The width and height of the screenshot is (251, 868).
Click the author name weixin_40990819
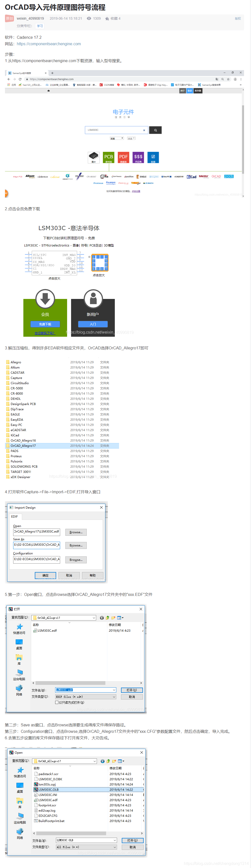(x=30, y=19)
